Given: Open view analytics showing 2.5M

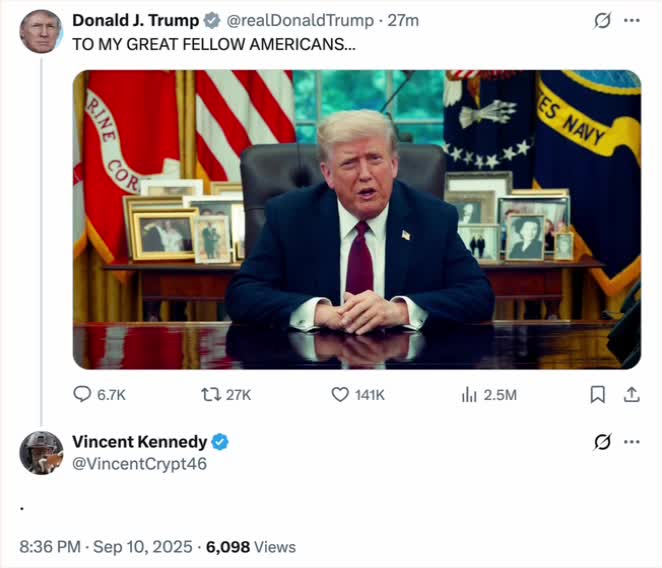Looking at the screenshot, I should (x=469, y=395).
